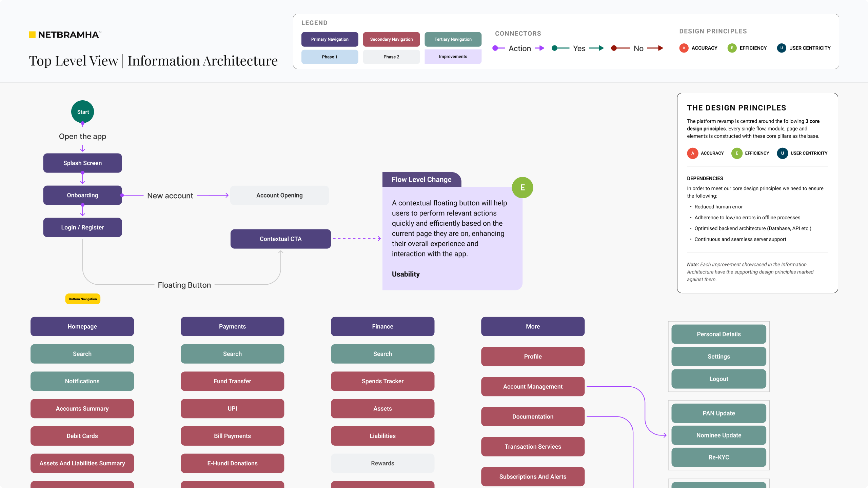Click the Spends Tracker block
Image resolution: width=868 pixels, height=488 pixels.
click(382, 381)
